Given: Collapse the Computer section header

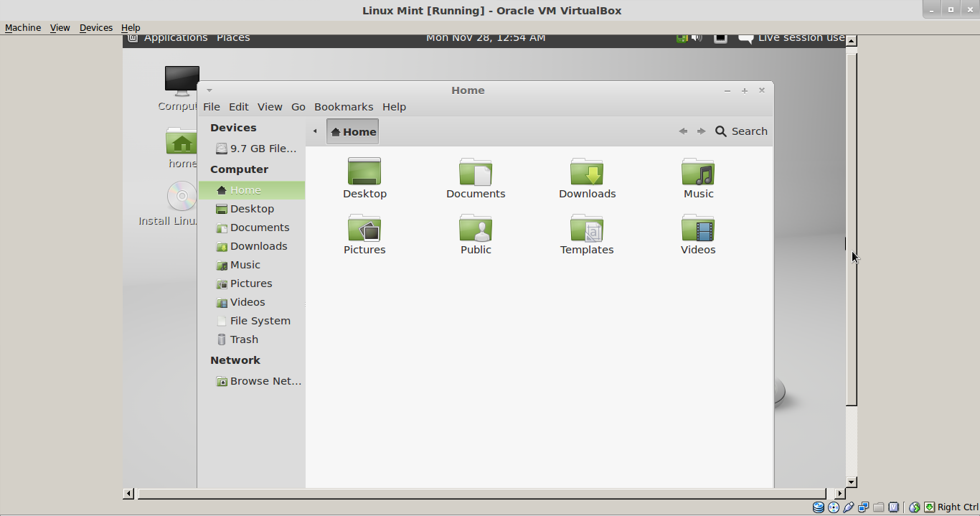Looking at the screenshot, I should (x=239, y=169).
